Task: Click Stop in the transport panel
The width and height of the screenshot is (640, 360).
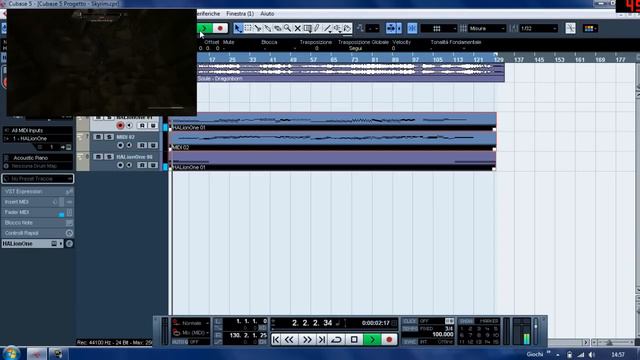Action: pyautogui.click(x=354, y=340)
